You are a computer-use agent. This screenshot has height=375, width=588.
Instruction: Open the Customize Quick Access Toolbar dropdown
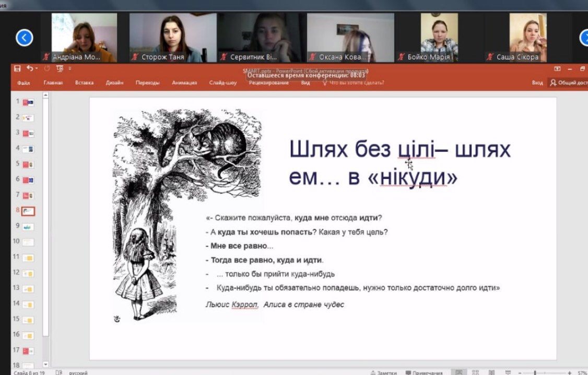point(70,68)
